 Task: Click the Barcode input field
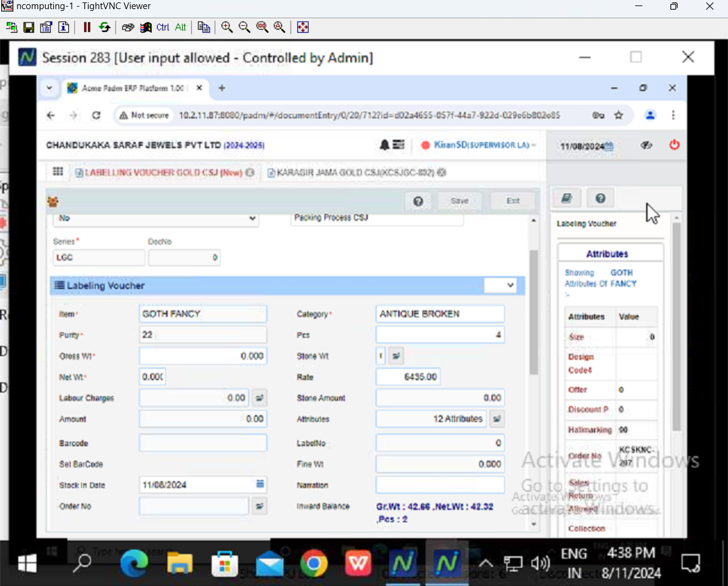tap(203, 443)
